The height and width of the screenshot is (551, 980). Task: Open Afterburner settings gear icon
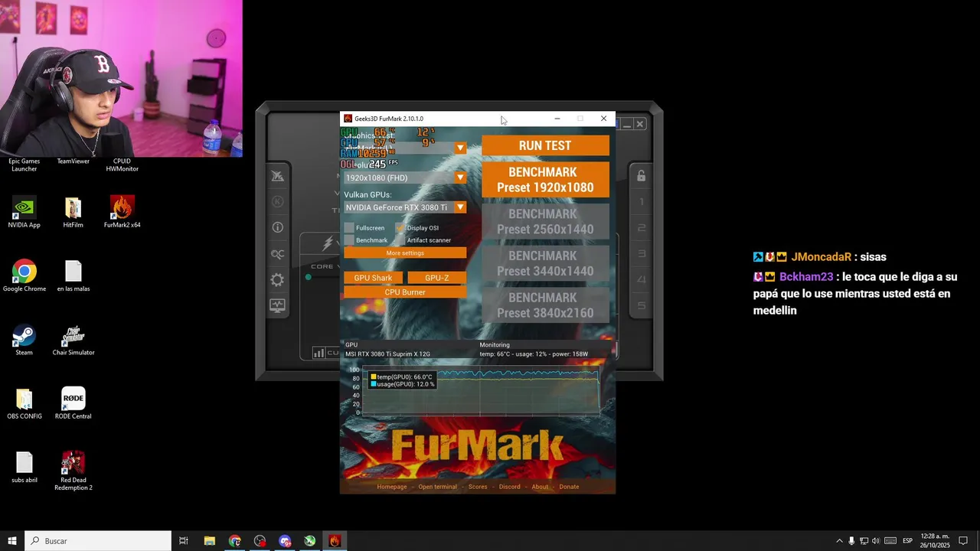click(277, 280)
